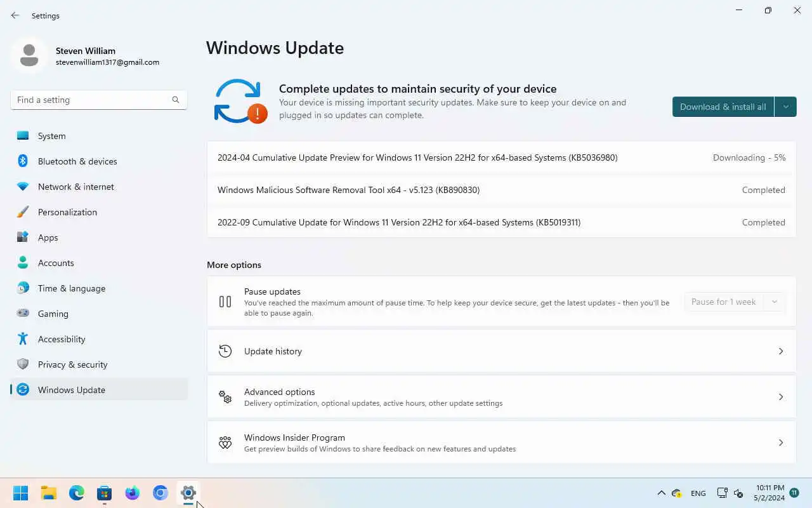Click the More options heading

pyautogui.click(x=234, y=265)
